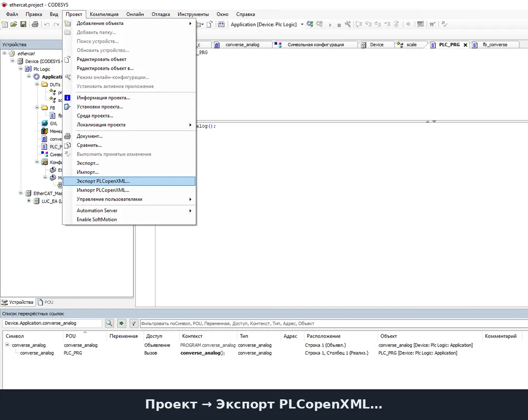Sort by the Расположение column header
Screen dimensions: 528x420
pyautogui.click(x=340, y=336)
